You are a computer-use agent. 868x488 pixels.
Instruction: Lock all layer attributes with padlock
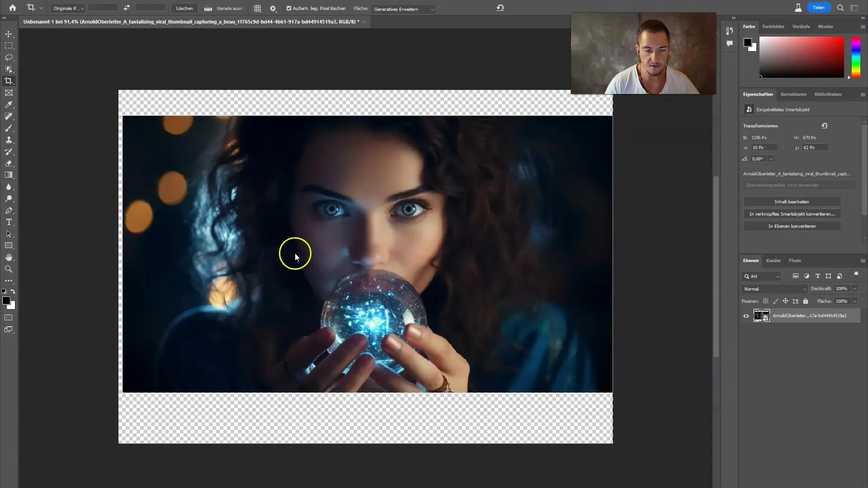click(806, 301)
